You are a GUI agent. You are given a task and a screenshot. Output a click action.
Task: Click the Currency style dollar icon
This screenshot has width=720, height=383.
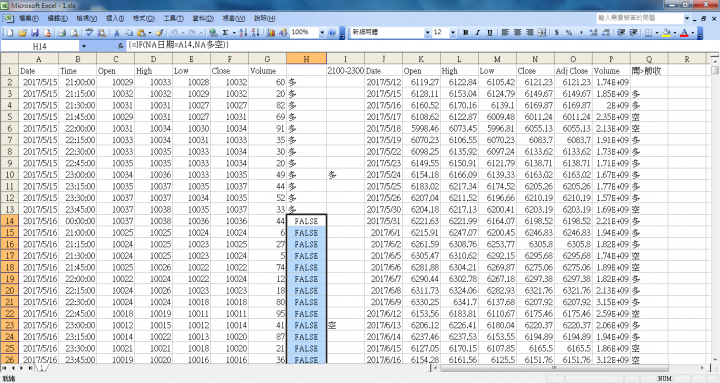557,33
